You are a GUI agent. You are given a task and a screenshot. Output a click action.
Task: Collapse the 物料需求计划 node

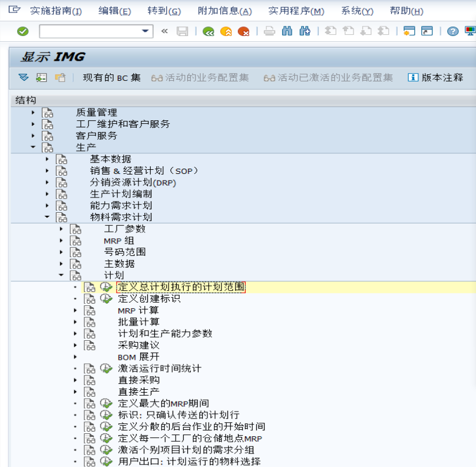click(x=47, y=217)
